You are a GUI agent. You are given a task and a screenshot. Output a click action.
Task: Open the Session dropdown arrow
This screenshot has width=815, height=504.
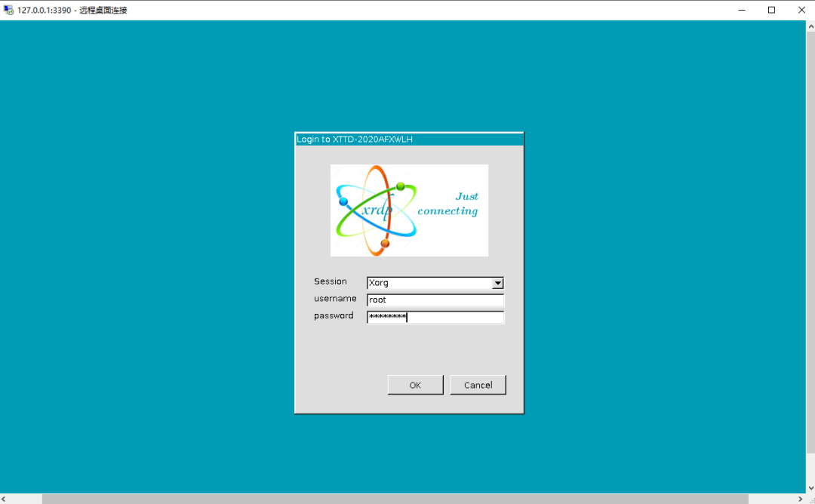[498, 283]
